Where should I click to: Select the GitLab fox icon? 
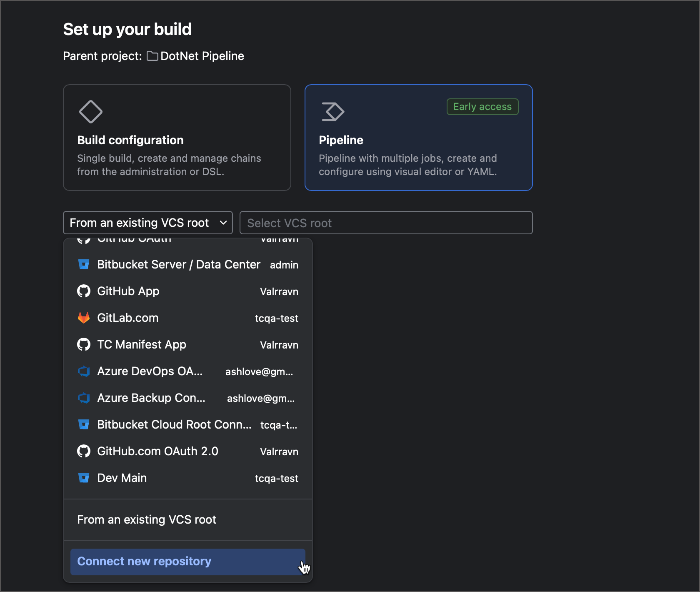(x=84, y=318)
